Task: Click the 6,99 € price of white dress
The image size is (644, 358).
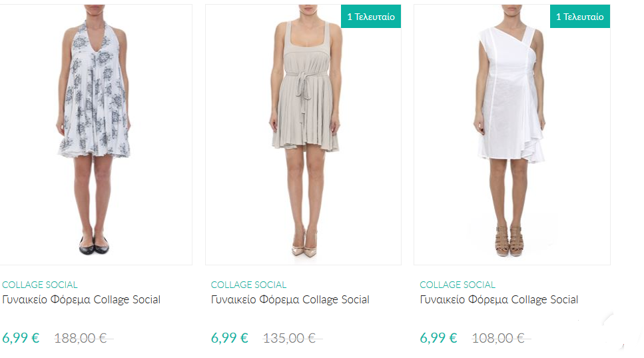Action: 438,338
